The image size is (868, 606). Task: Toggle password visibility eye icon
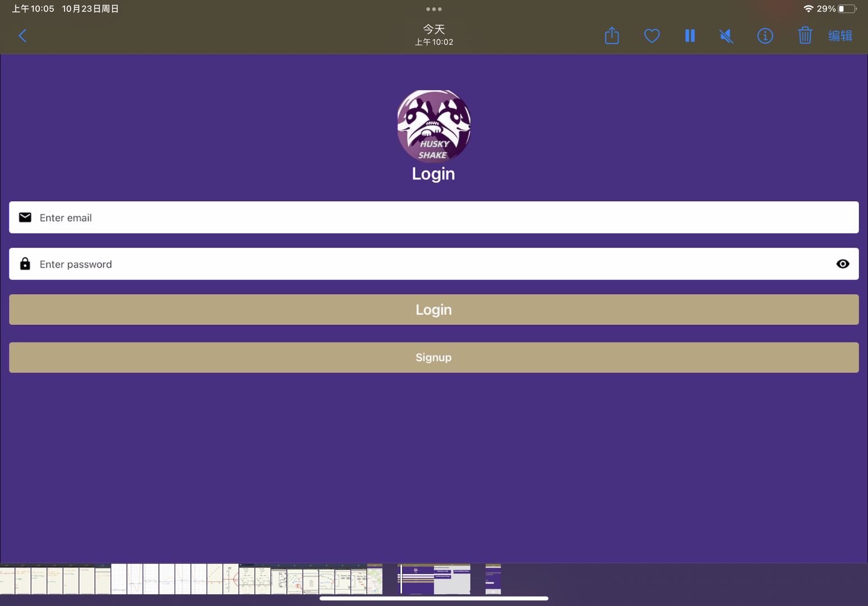842,264
